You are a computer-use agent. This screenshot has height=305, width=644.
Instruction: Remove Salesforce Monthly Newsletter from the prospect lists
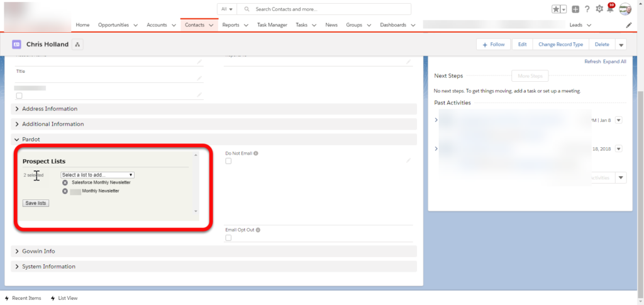65,182
